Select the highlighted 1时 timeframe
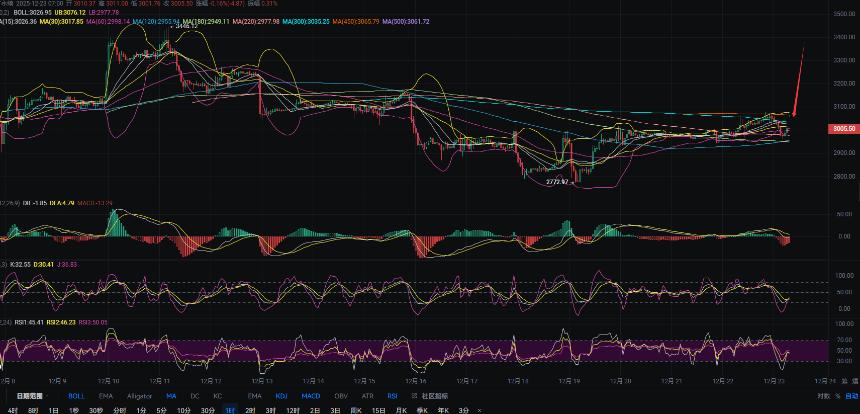The width and height of the screenshot is (860, 414). 230,410
